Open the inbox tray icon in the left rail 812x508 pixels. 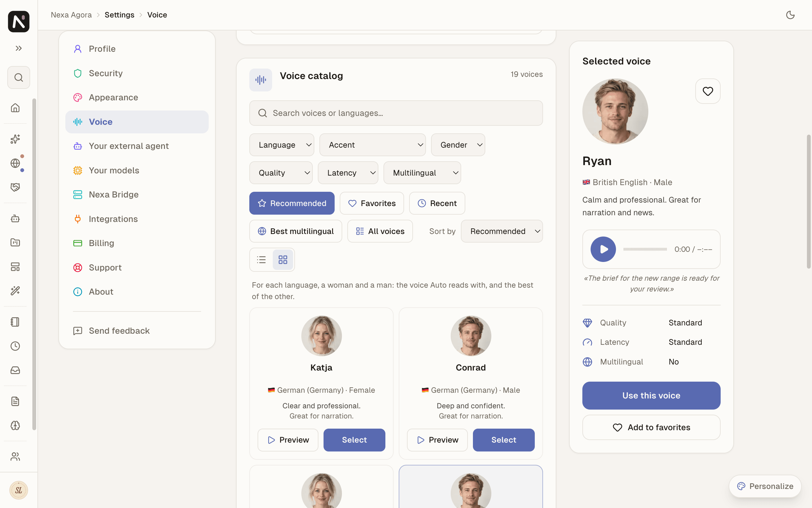click(16, 370)
